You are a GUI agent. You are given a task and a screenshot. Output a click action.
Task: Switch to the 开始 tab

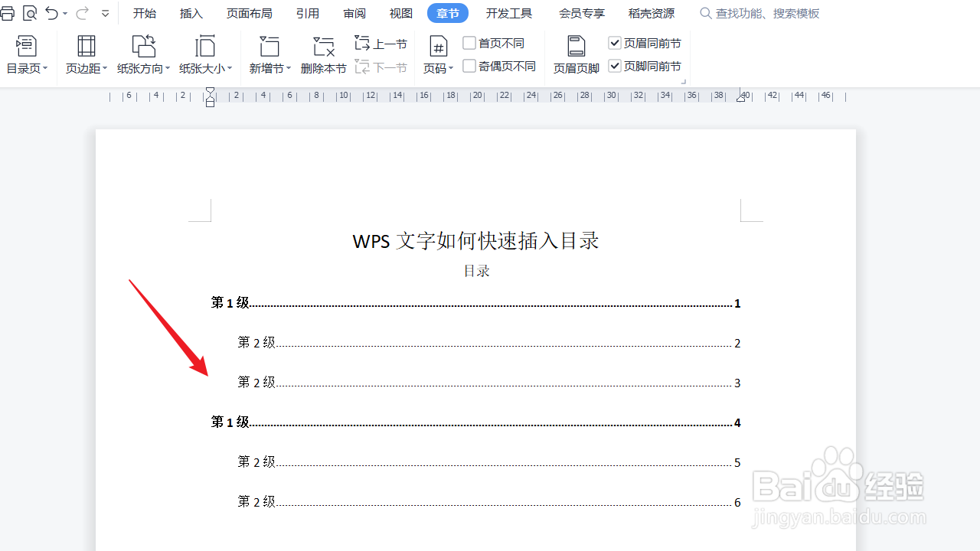(145, 14)
